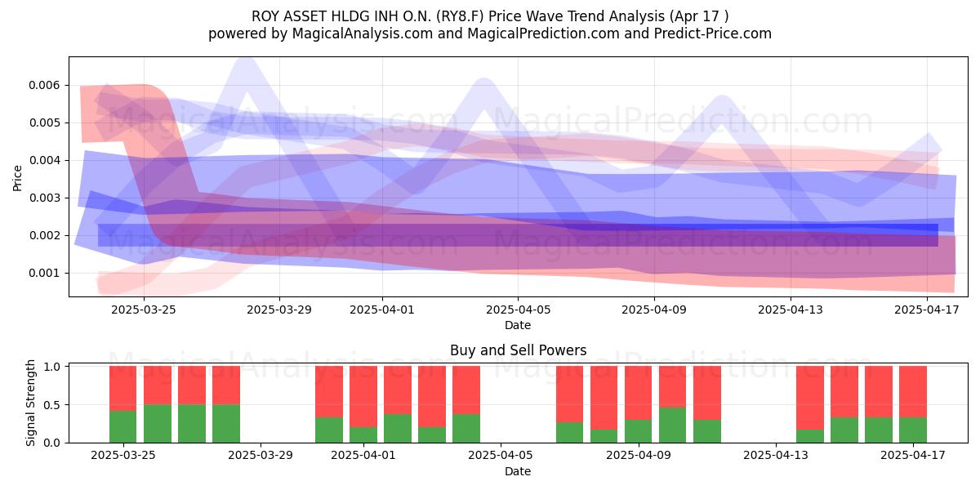The width and height of the screenshot is (980, 490).
Task: Click green buy segment of the 2025-04-17 bar
Action: 913,430
